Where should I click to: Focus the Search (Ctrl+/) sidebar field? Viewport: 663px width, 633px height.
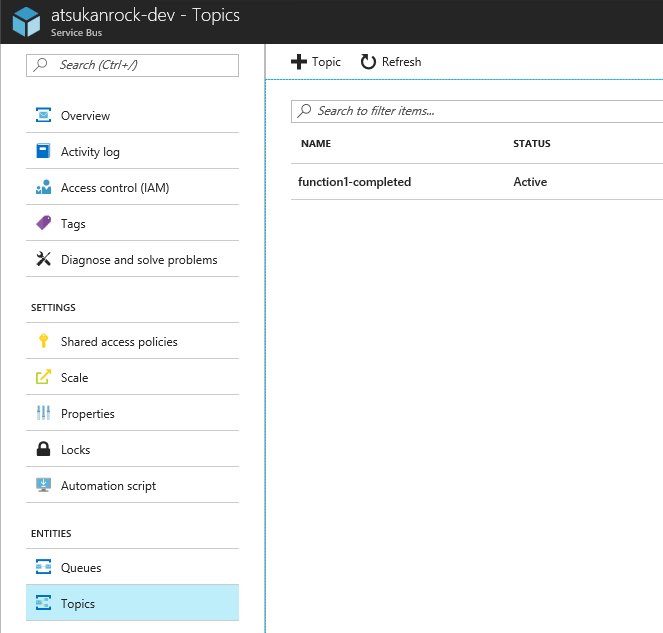pyautogui.click(x=132, y=65)
